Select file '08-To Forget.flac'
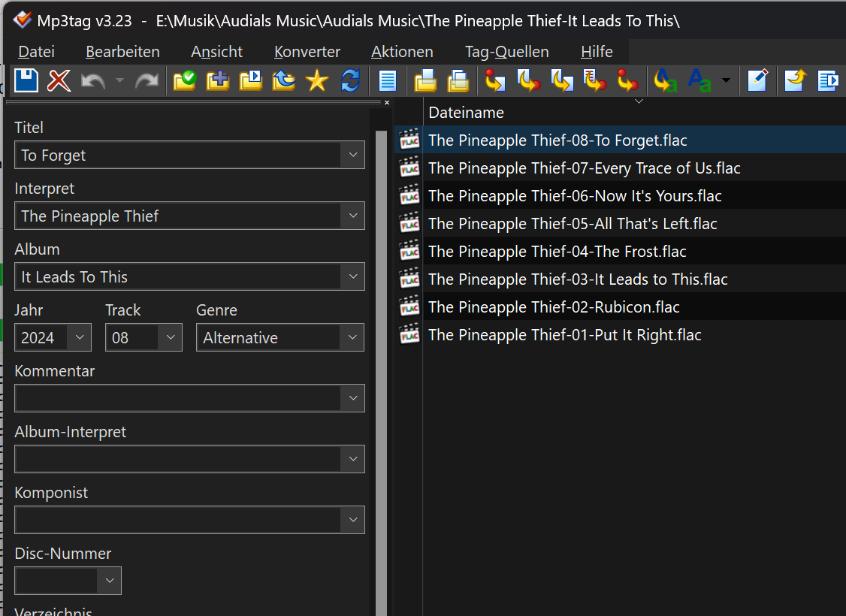Image resolution: width=846 pixels, height=616 pixels. (621, 140)
